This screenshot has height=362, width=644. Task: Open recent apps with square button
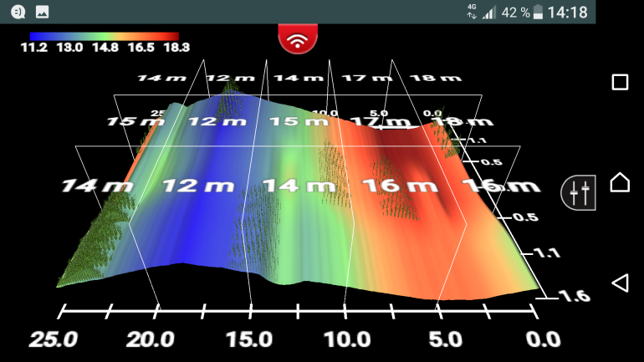coord(620,82)
